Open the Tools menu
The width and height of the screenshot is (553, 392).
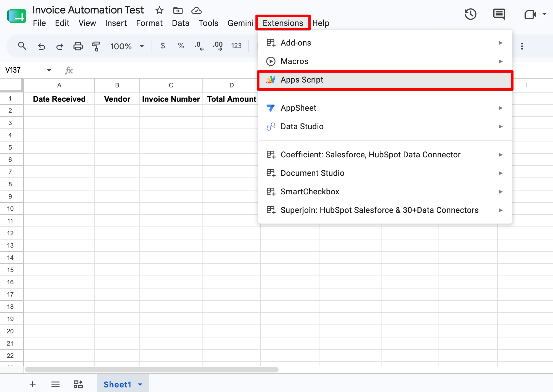[x=208, y=23]
